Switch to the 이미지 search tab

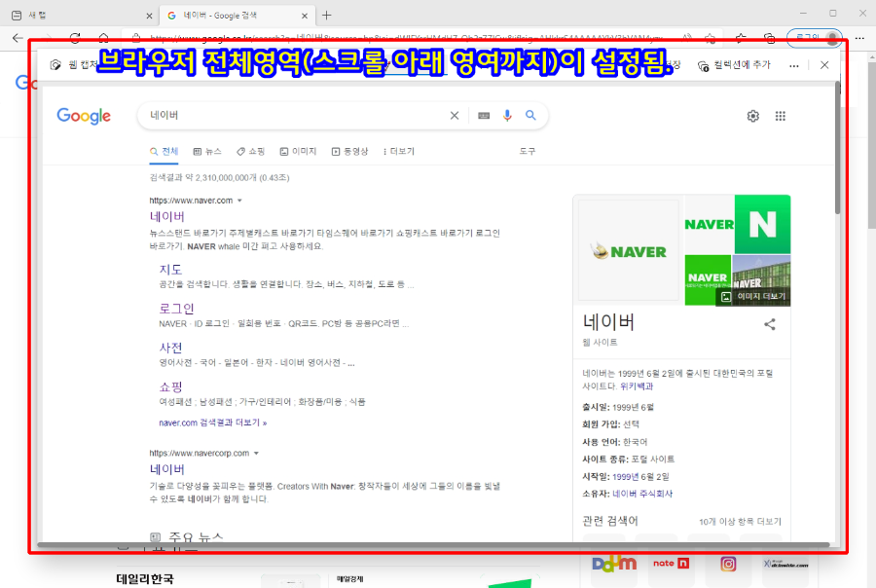299,152
